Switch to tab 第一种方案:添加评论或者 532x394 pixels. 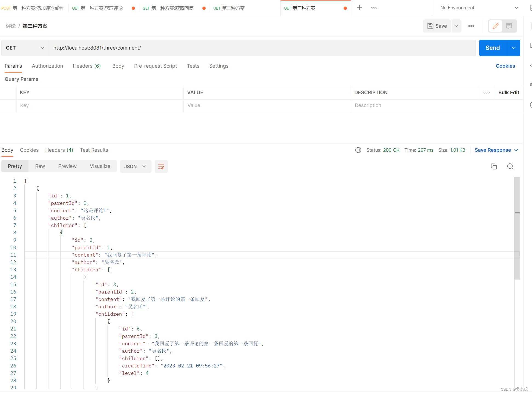(x=33, y=8)
